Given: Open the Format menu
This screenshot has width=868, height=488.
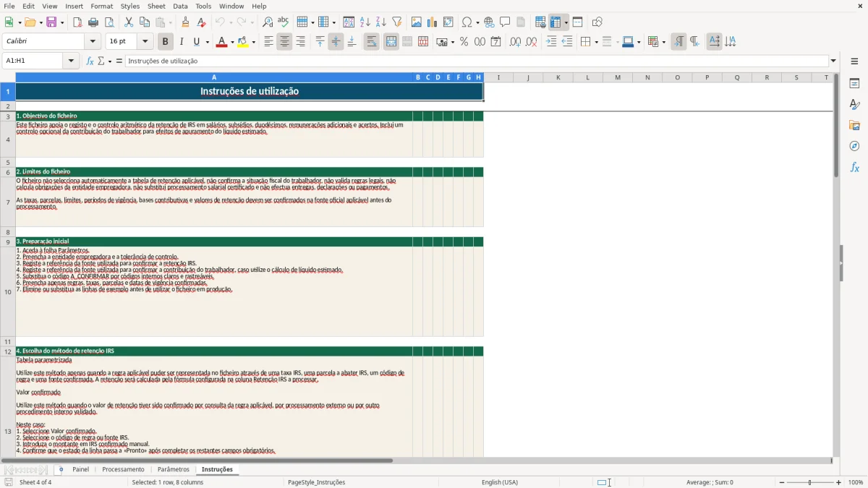Looking at the screenshot, I should click(x=102, y=6).
